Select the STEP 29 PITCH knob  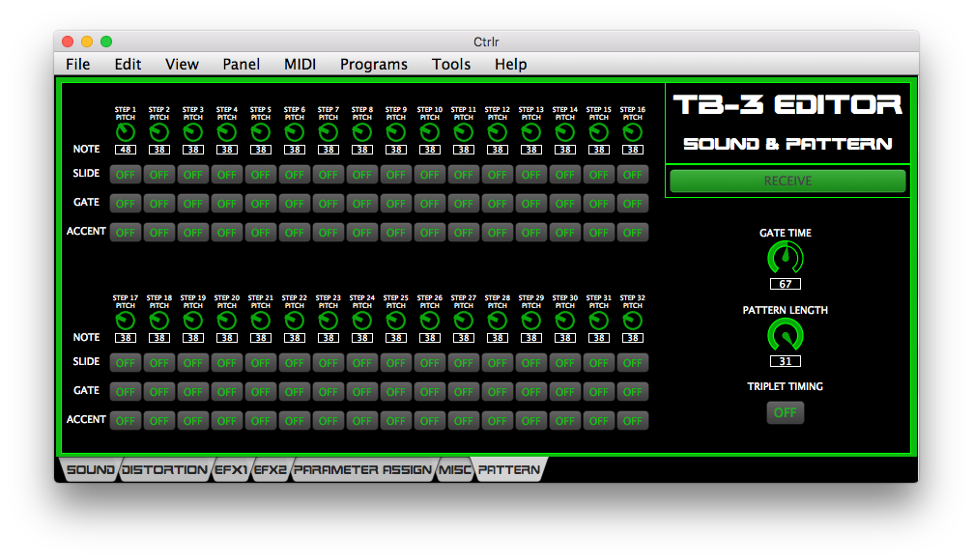click(x=530, y=319)
